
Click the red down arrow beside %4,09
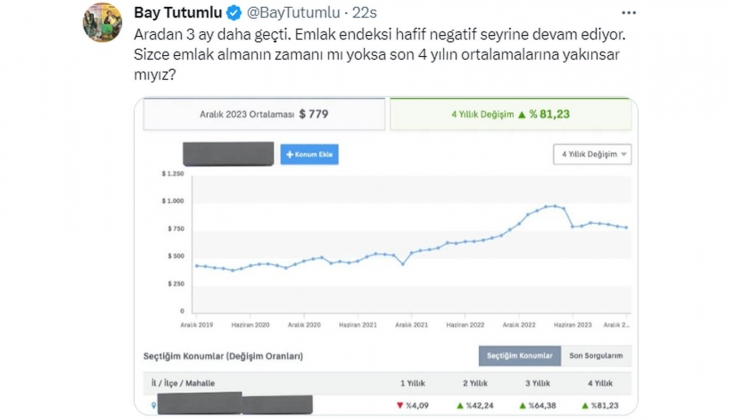399,405
